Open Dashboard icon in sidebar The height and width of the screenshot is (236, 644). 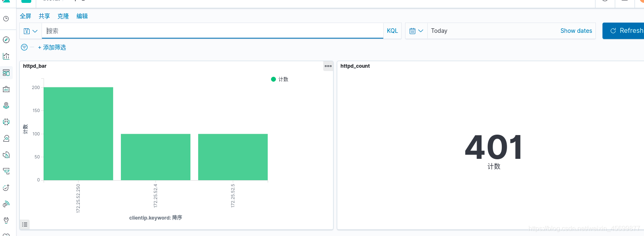pyautogui.click(x=6, y=73)
